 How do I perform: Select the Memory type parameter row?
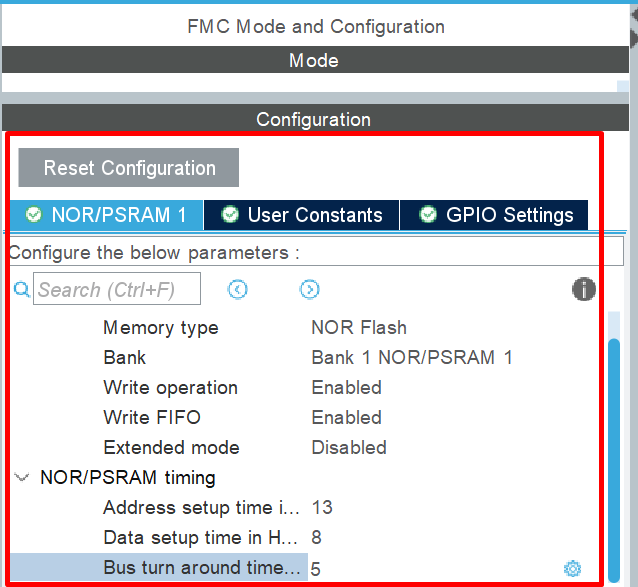tap(161, 328)
